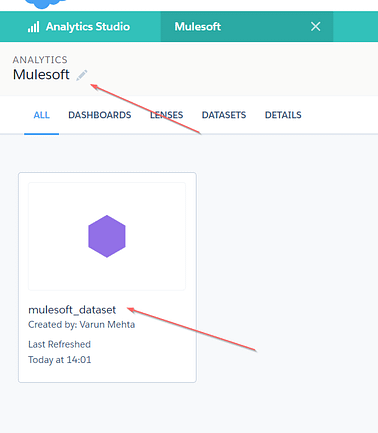Open the DETAILS tab
378x433 pixels.
pyautogui.click(x=283, y=115)
